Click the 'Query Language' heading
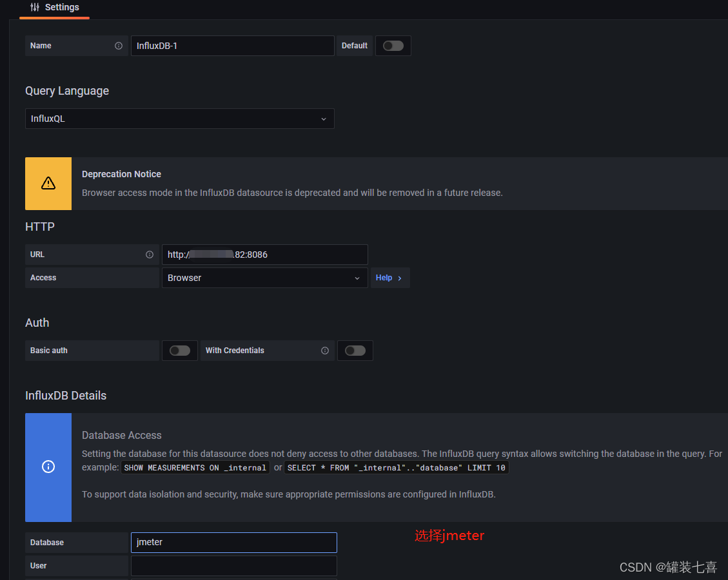Image resolution: width=728 pixels, height=580 pixels. click(67, 91)
